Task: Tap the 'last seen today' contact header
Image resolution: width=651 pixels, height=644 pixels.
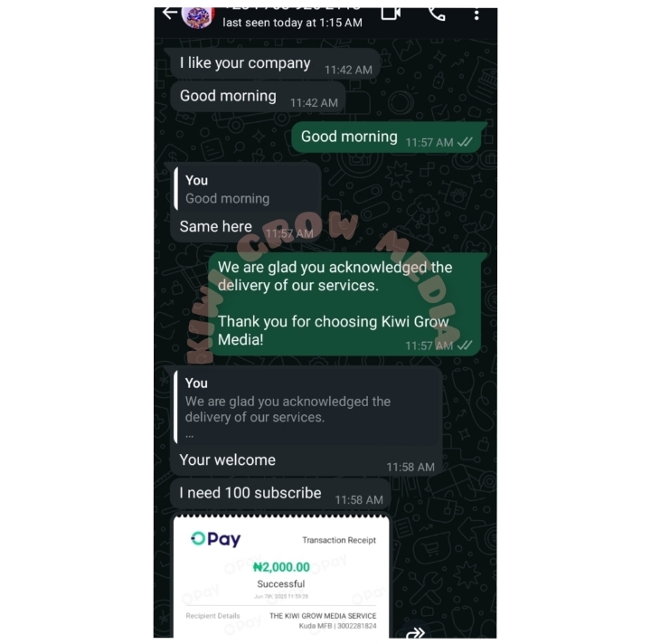Action: click(x=292, y=23)
